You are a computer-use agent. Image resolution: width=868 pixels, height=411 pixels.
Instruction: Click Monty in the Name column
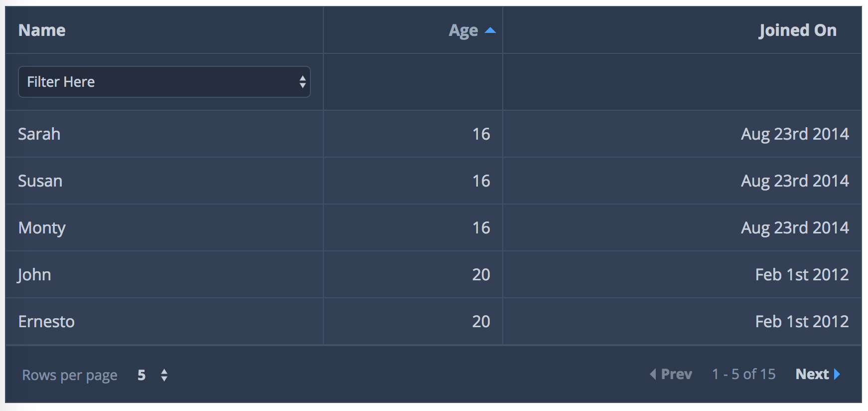click(x=42, y=228)
